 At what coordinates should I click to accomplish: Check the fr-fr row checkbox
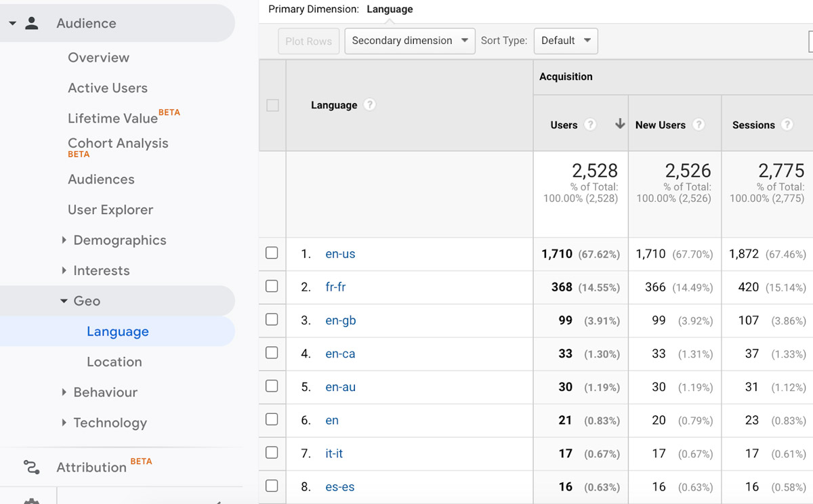(x=272, y=286)
